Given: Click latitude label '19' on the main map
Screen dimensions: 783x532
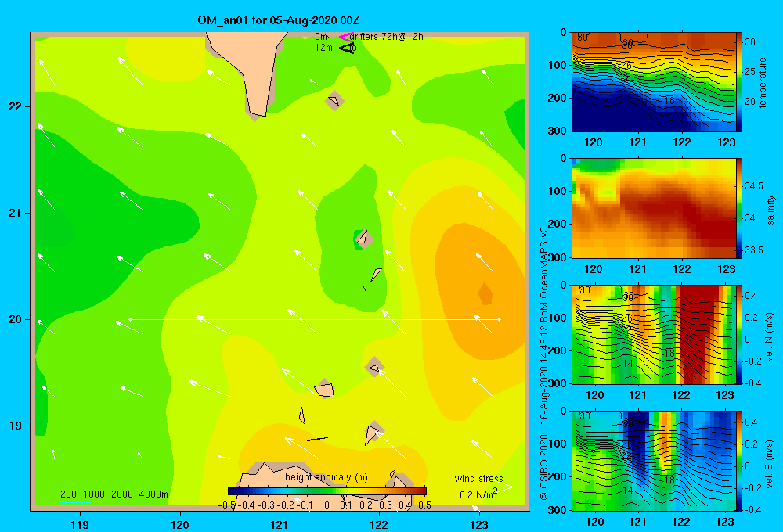Looking at the screenshot, I should pos(15,426).
